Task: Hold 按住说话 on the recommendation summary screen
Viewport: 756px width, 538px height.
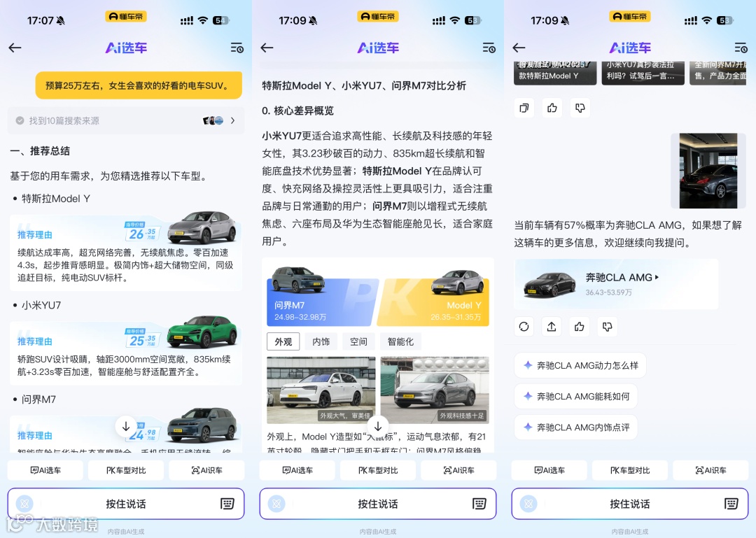Action: (126, 504)
